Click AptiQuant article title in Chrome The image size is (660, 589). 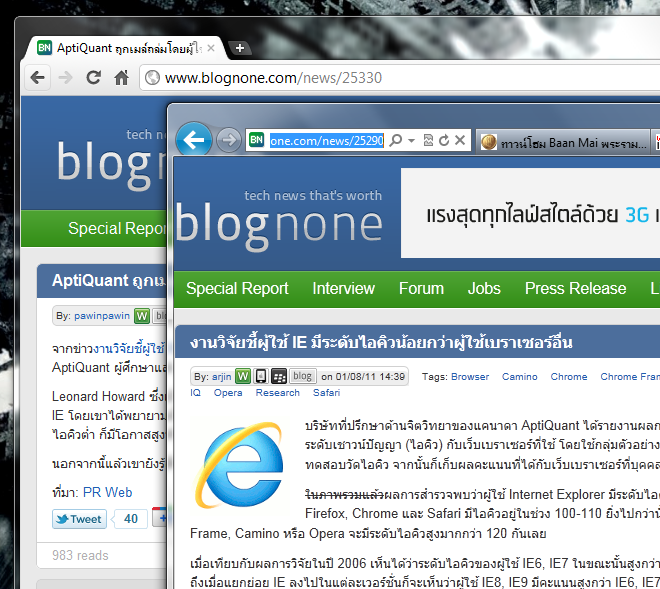tap(109, 280)
